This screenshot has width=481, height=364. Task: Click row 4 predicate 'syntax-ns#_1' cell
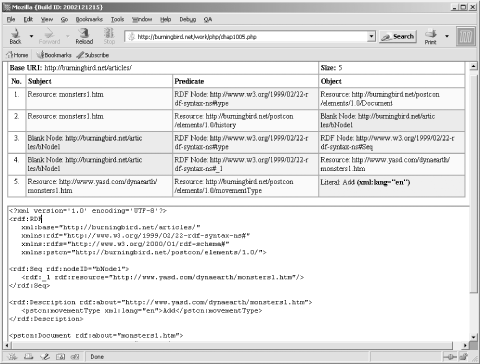coord(245,164)
